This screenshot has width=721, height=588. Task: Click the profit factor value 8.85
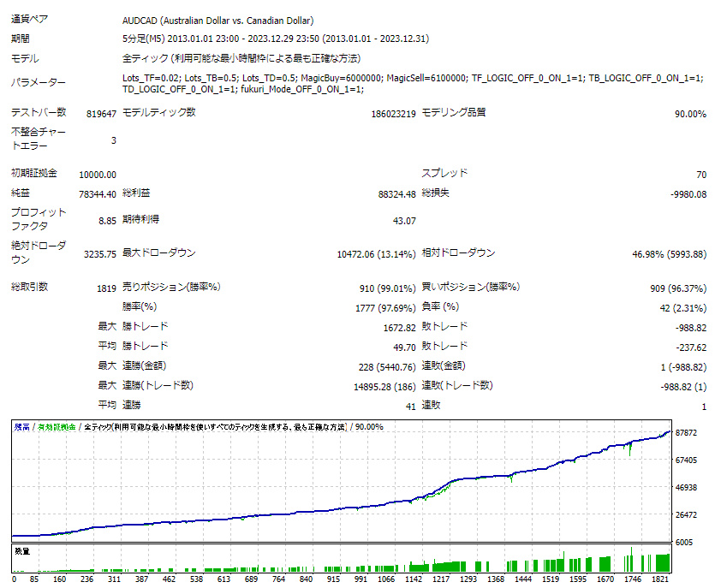click(x=108, y=221)
